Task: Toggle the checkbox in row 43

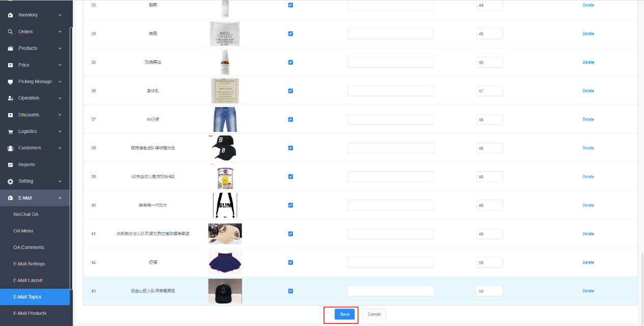Action: (290, 291)
